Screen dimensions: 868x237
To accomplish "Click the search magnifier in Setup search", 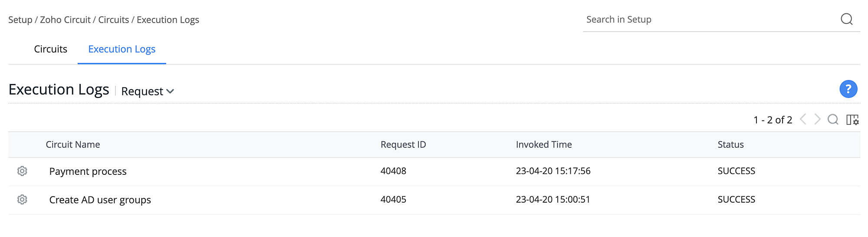I will pos(846,19).
